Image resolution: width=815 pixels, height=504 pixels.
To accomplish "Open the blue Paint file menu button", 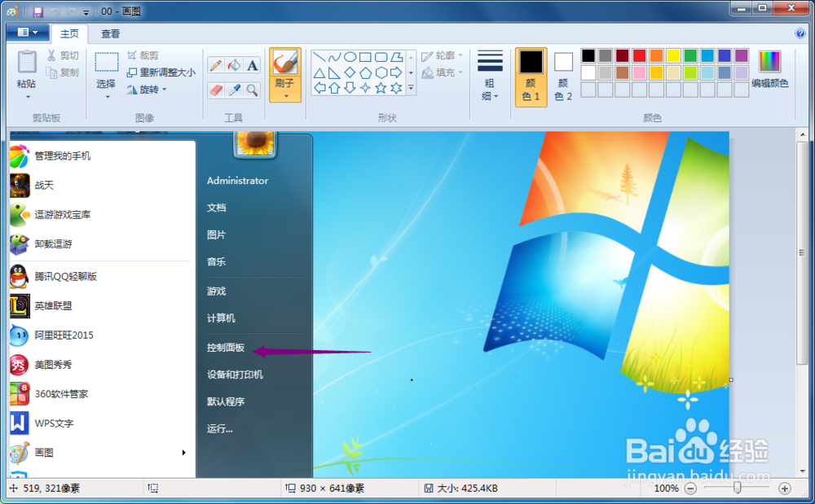I will click(28, 33).
